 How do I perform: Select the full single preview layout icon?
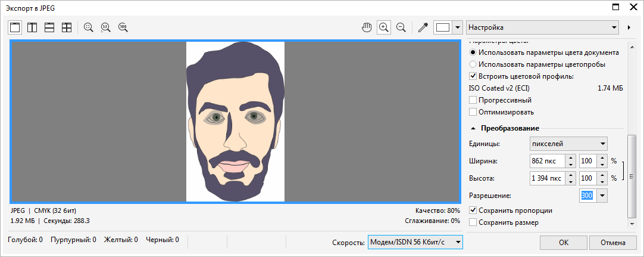pyautogui.click(x=15, y=27)
